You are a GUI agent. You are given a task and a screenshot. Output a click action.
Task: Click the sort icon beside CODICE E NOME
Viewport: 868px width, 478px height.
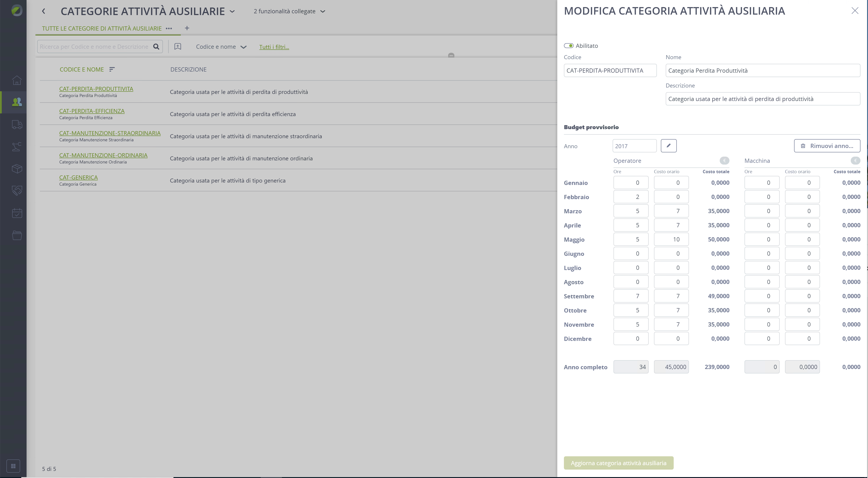click(x=112, y=69)
